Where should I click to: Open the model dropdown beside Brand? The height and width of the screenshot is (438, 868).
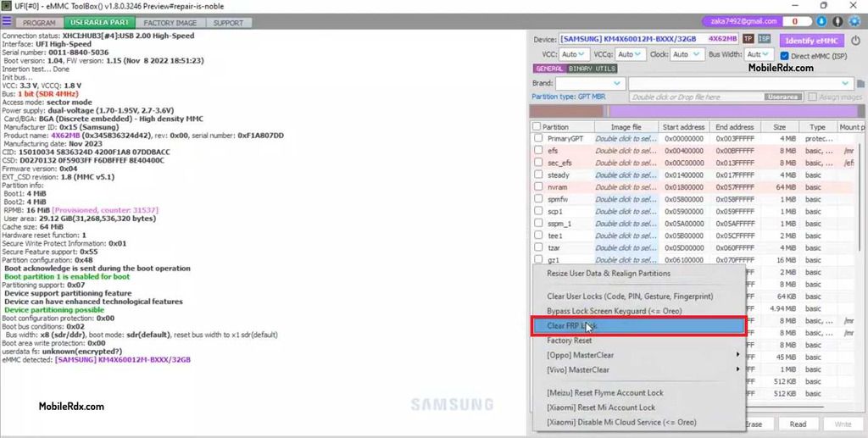pyautogui.click(x=741, y=84)
